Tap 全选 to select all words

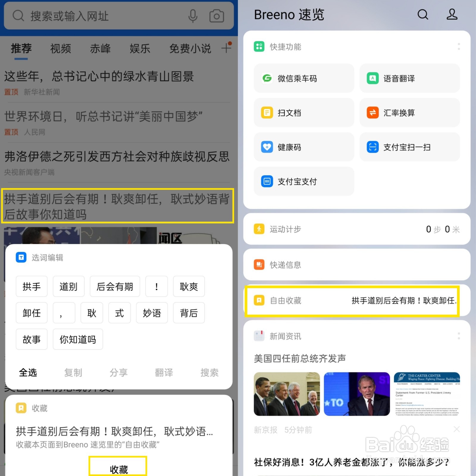tap(28, 372)
